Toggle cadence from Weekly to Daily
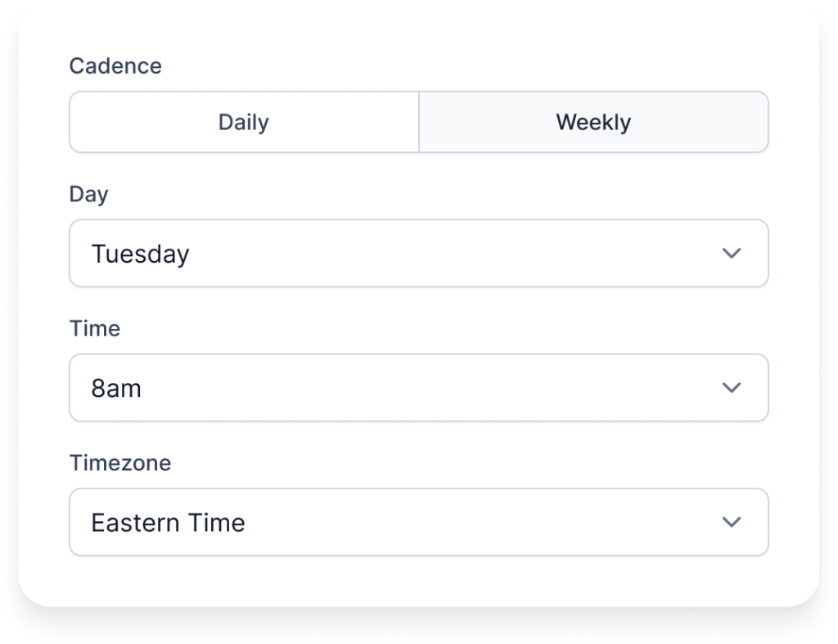Image resolution: width=838 pixels, height=644 pixels. click(x=243, y=121)
